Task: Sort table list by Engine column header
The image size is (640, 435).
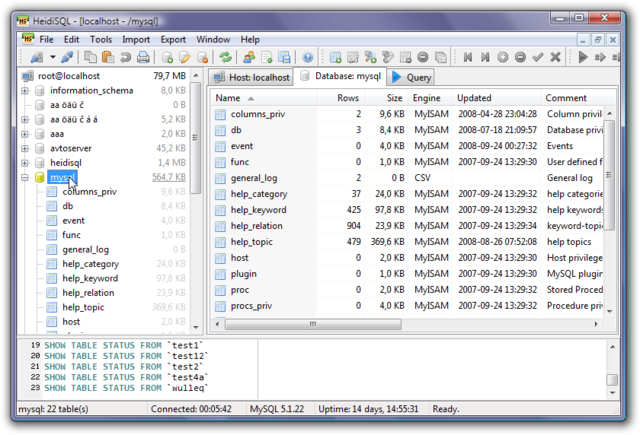Action: pyautogui.click(x=431, y=98)
